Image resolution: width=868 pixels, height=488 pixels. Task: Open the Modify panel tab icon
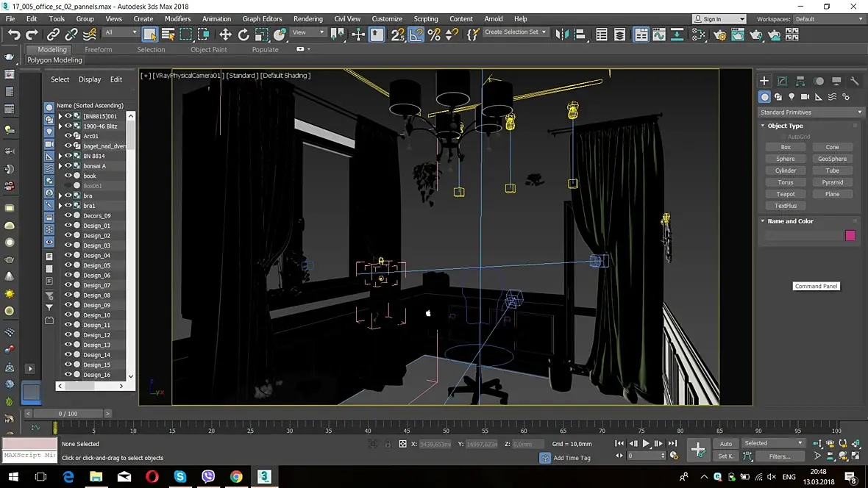click(782, 81)
